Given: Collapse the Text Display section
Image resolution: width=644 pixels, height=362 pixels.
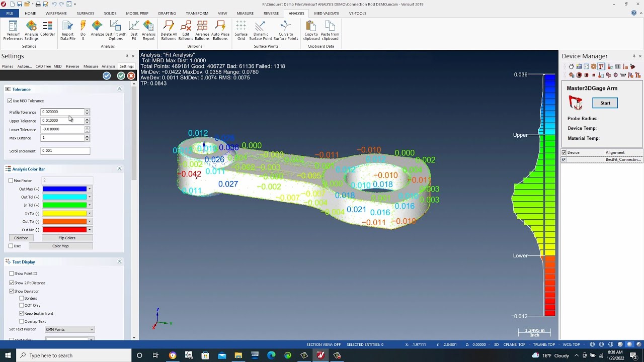Looking at the screenshot, I should point(119,261).
